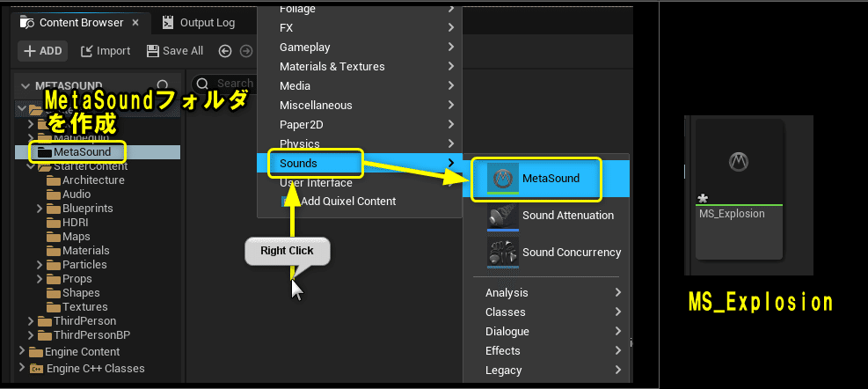Image resolution: width=868 pixels, height=389 pixels.
Task: Toggle the Add Quixel Content checkbox
Action: (x=286, y=202)
